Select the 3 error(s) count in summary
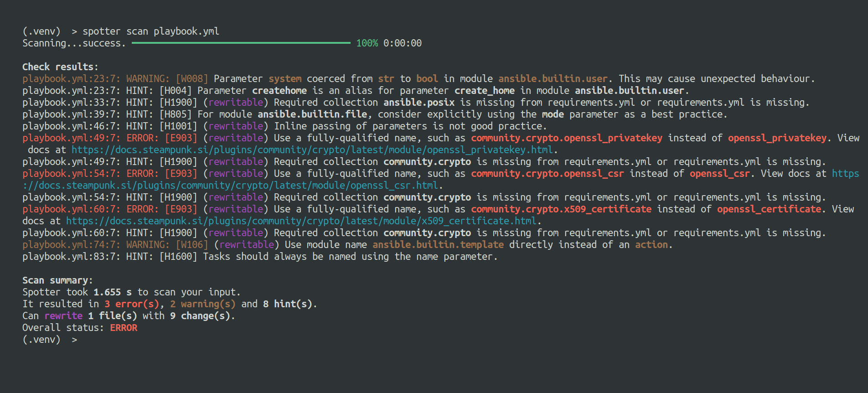 click(x=132, y=304)
